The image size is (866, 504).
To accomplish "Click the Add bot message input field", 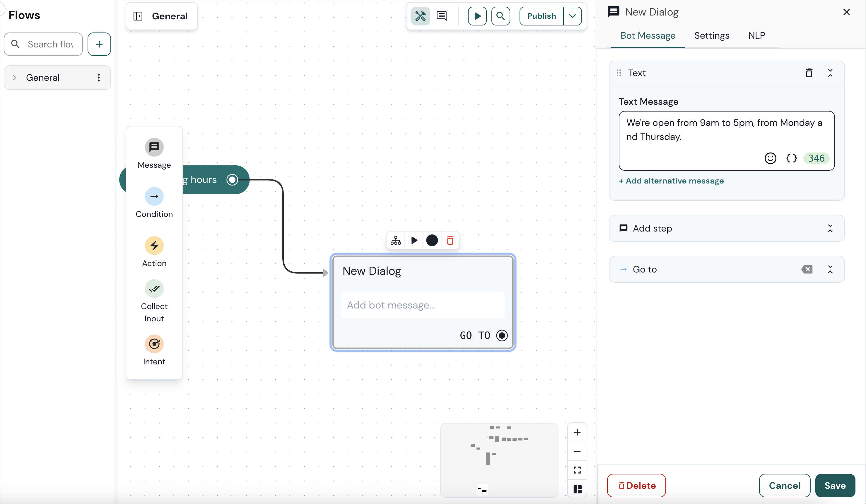I will point(423,305).
